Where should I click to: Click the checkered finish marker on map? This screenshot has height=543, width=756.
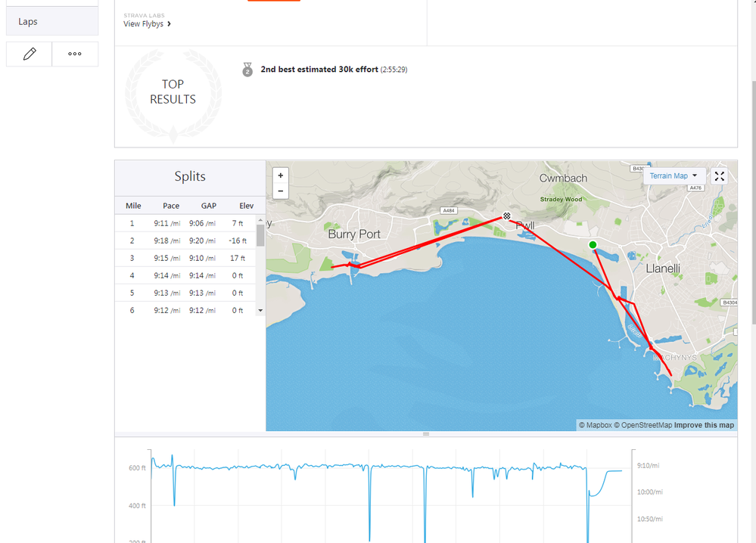click(x=507, y=216)
